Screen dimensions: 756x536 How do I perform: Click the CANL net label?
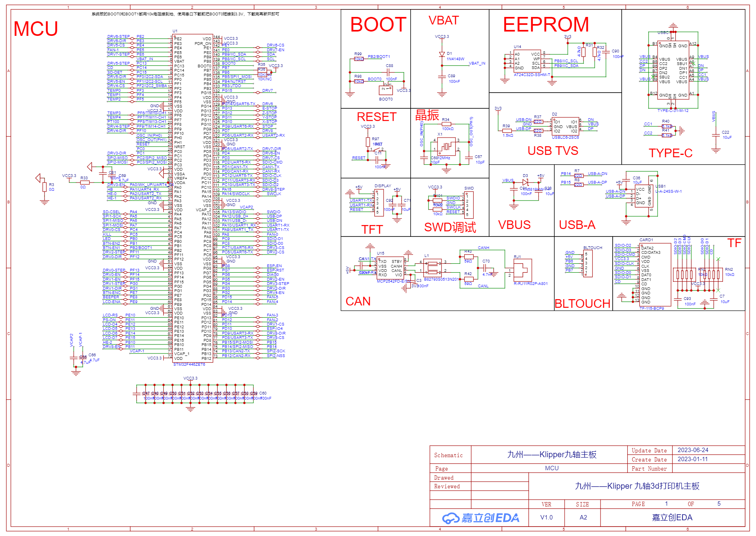coord(483,286)
